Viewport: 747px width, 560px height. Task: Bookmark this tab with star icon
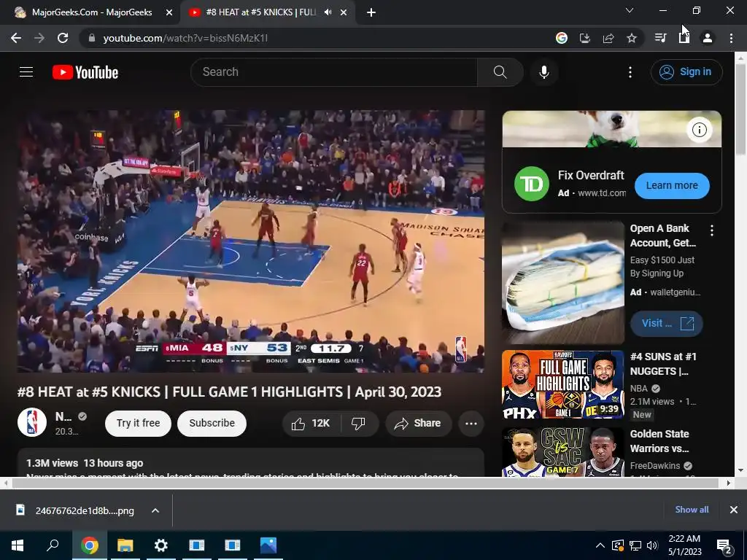click(x=632, y=38)
